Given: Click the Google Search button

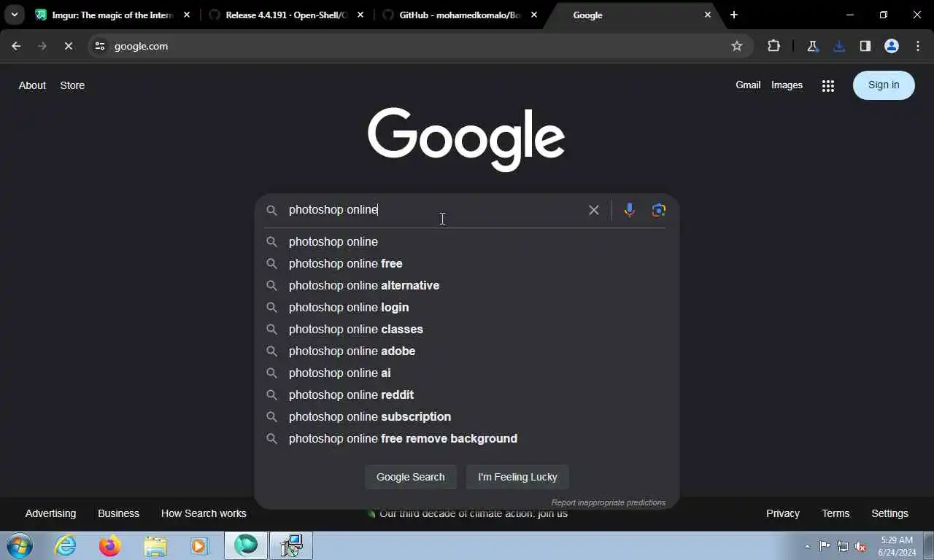Looking at the screenshot, I should [x=410, y=477].
